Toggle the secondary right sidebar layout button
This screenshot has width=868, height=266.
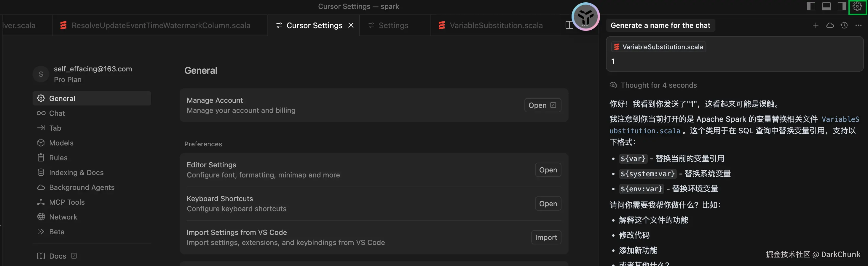(x=841, y=7)
